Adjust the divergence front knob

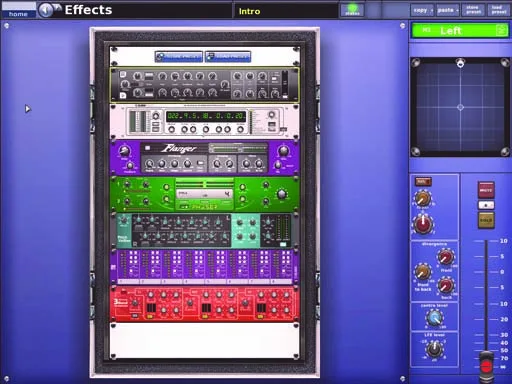click(446, 257)
